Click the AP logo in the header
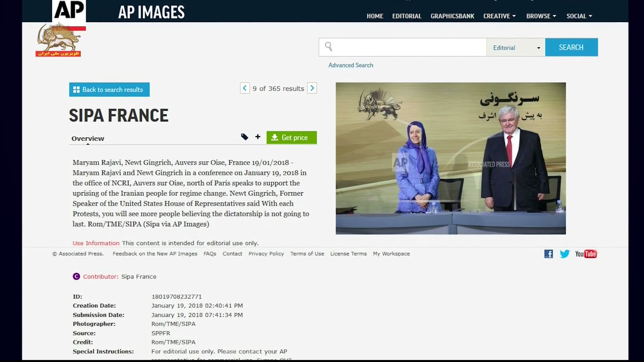Image resolution: width=644 pixels, height=362 pixels. [x=69, y=11]
